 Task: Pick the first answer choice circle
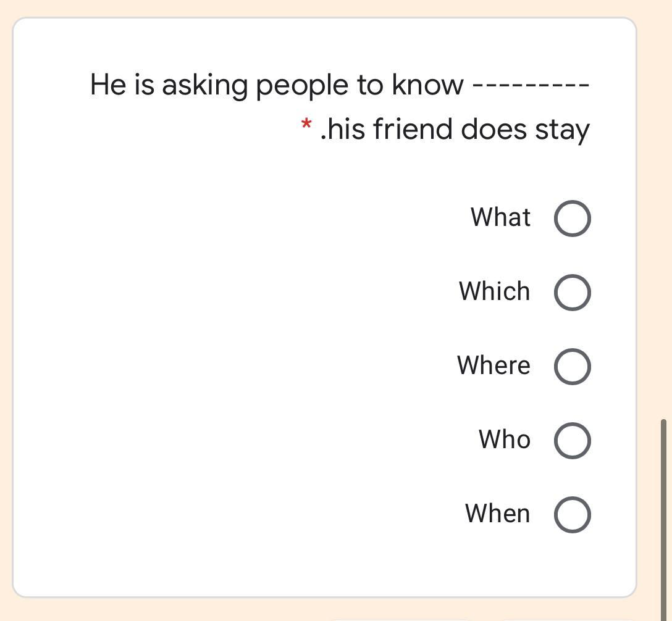[x=573, y=218]
